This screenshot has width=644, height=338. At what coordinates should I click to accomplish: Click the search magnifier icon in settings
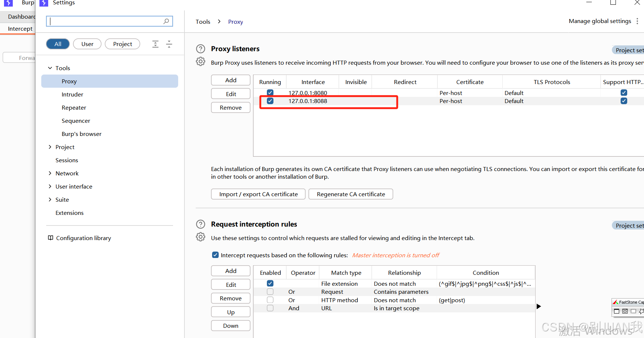[166, 21]
